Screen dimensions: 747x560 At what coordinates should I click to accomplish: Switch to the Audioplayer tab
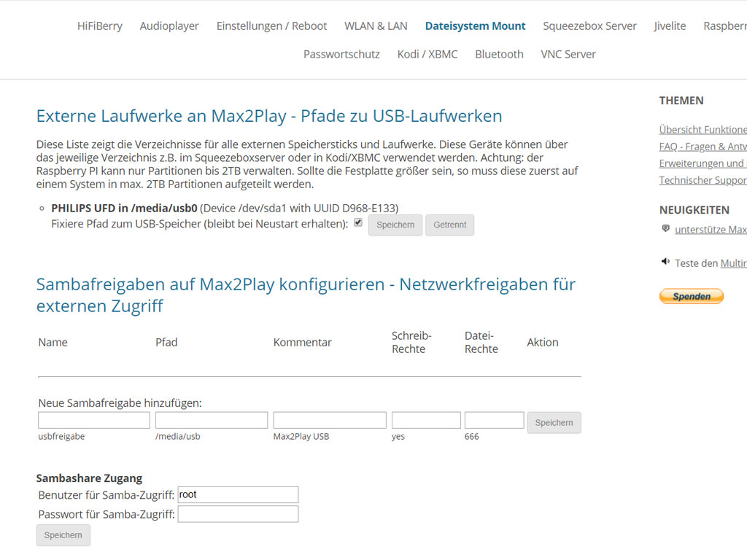pyautogui.click(x=169, y=26)
